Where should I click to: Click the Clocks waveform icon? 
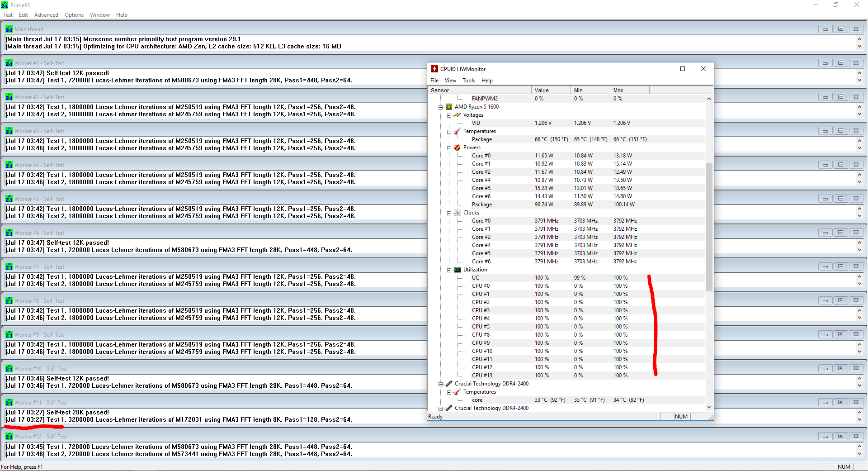point(458,213)
